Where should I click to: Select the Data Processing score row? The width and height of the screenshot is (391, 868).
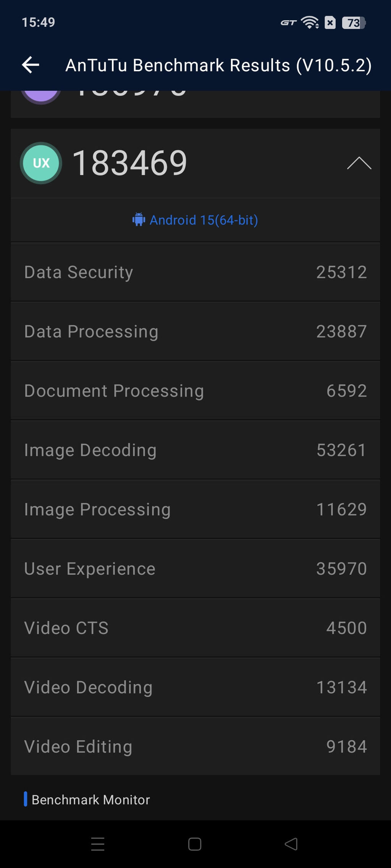195,331
